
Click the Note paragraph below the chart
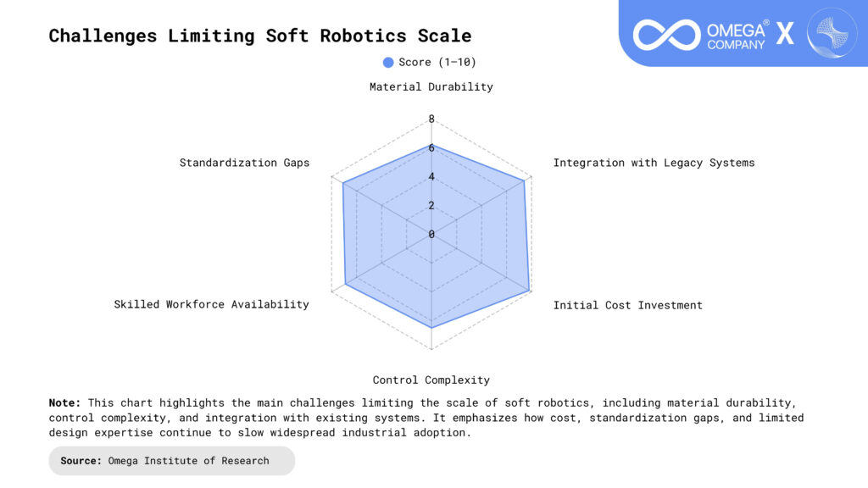coord(426,419)
